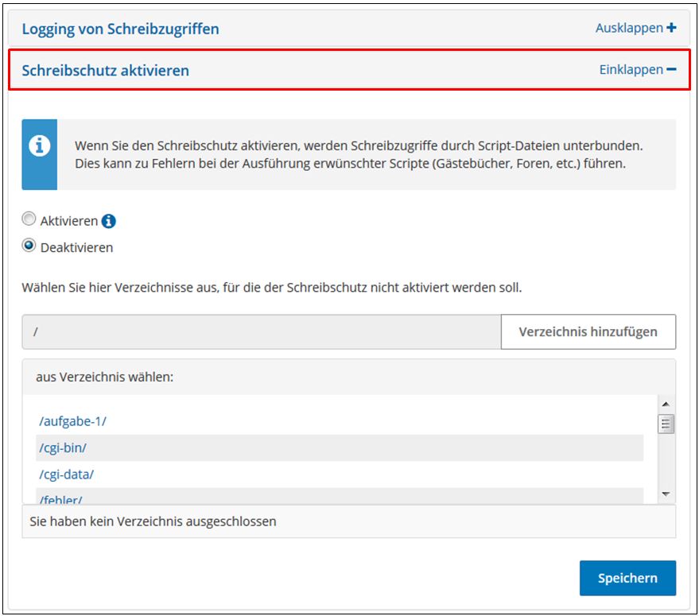The image size is (699, 616).
Task: Select the /aufgabe-1/ directory entry
Action: (64, 420)
